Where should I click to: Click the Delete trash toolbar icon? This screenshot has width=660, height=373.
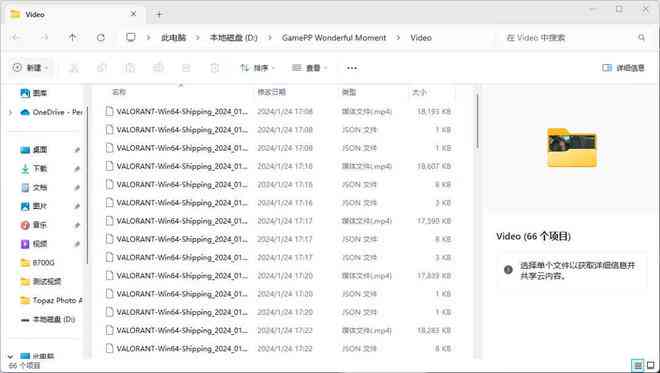click(x=215, y=68)
